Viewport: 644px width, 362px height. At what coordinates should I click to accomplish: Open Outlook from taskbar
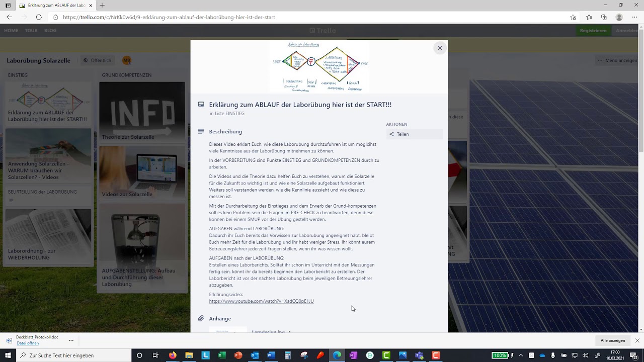255,355
